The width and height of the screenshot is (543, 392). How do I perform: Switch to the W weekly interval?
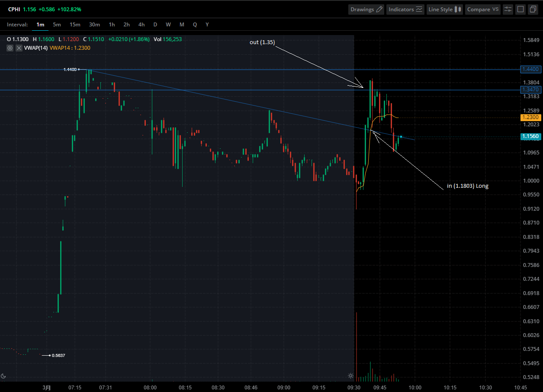[x=168, y=25]
